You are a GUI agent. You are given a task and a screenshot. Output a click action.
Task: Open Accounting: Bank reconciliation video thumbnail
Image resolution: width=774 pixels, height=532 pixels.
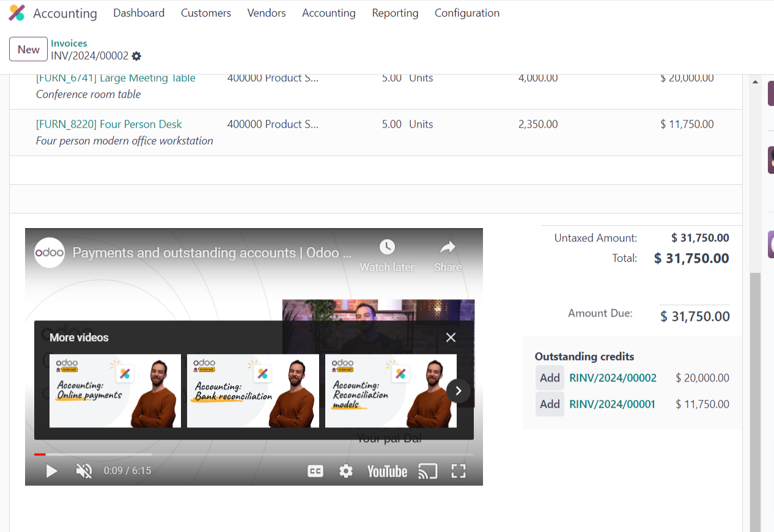pos(253,391)
